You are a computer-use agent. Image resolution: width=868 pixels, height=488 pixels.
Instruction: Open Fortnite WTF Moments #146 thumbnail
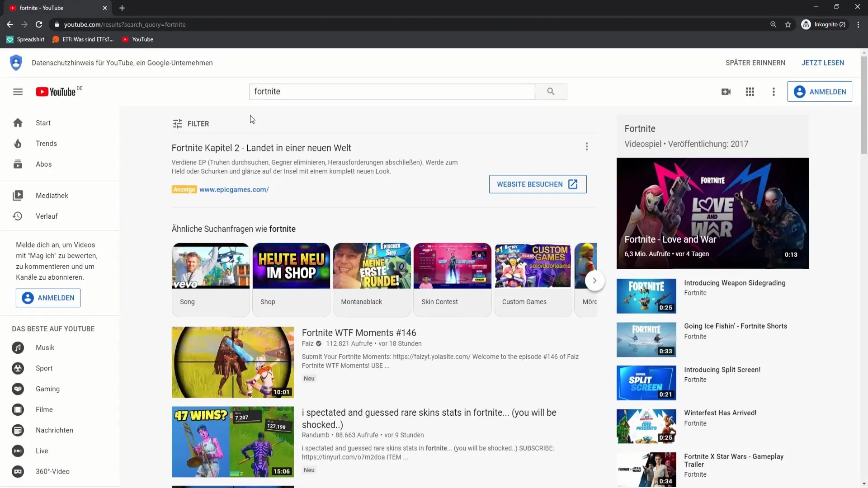click(x=232, y=362)
